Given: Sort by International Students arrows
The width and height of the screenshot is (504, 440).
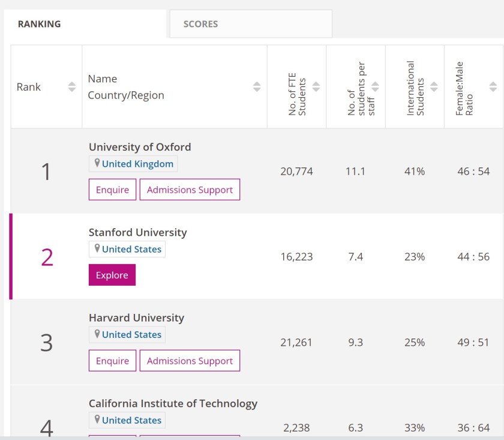Looking at the screenshot, I should click(x=434, y=87).
